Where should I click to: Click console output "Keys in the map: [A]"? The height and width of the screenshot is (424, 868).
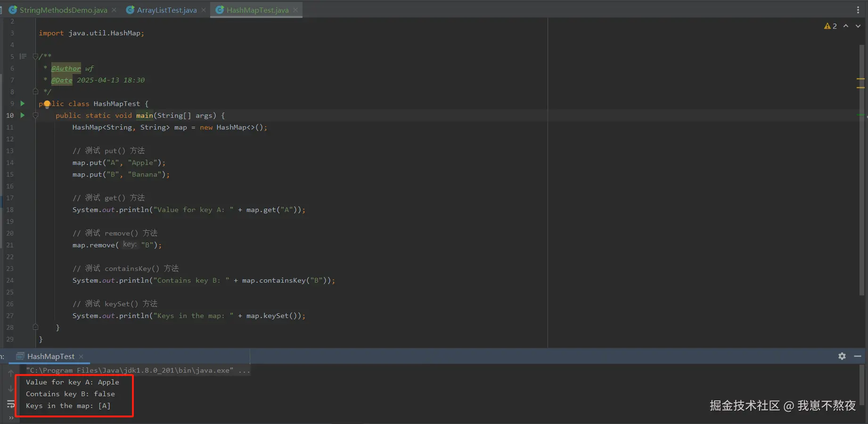68,406
